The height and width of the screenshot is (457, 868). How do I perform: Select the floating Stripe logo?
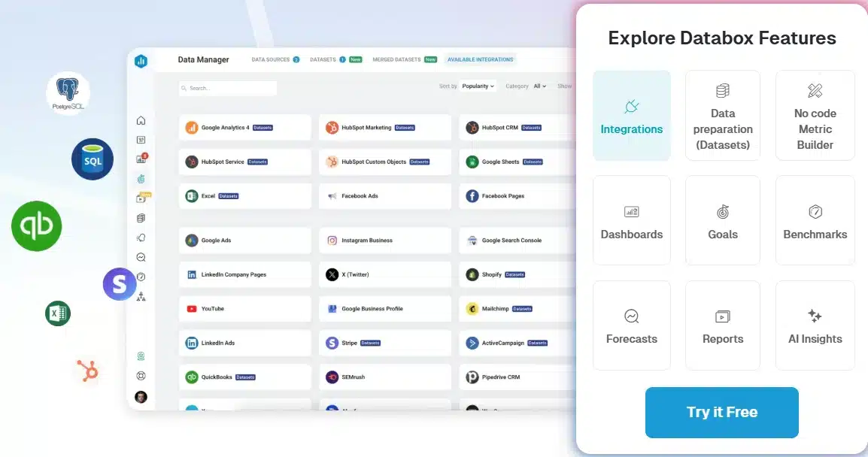[x=120, y=284]
